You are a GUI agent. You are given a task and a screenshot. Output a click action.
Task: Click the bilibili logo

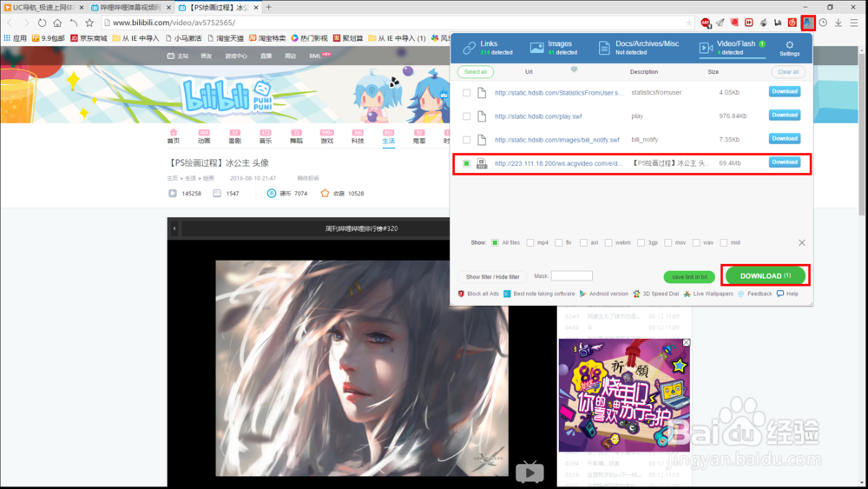click(x=227, y=96)
